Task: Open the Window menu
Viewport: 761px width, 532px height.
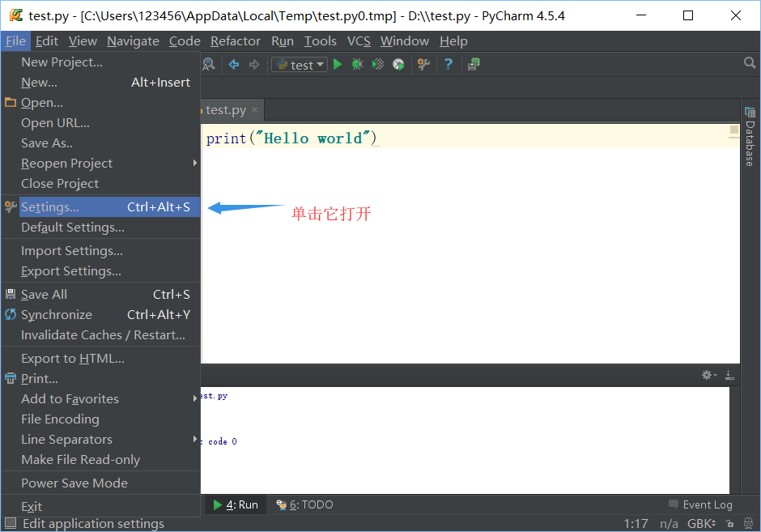Action: pos(404,41)
